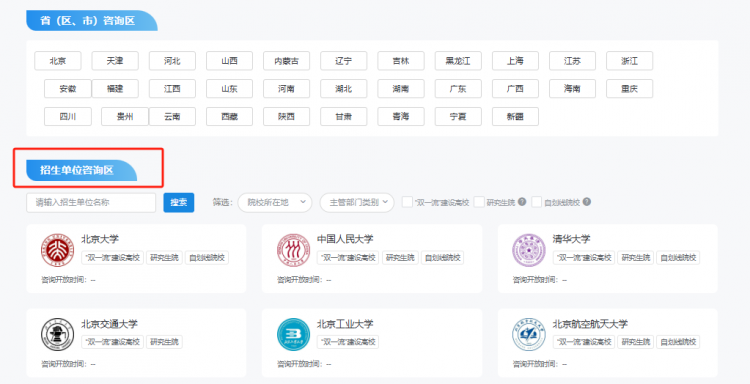Click the 中国人民大学 emblem

(293, 250)
